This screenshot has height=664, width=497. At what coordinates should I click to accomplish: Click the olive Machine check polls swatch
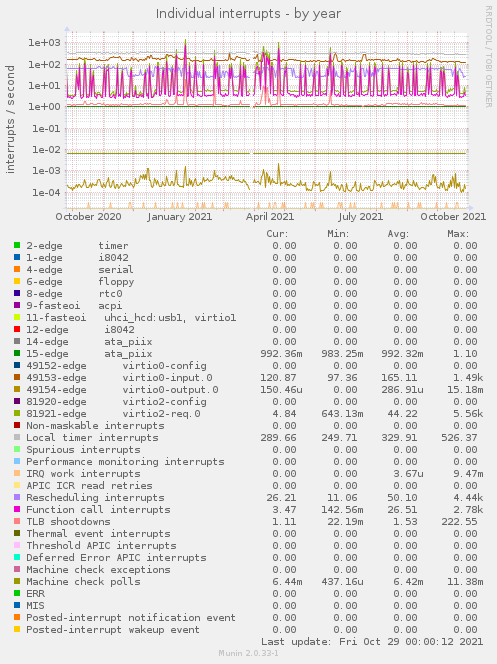(x=17, y=581)
